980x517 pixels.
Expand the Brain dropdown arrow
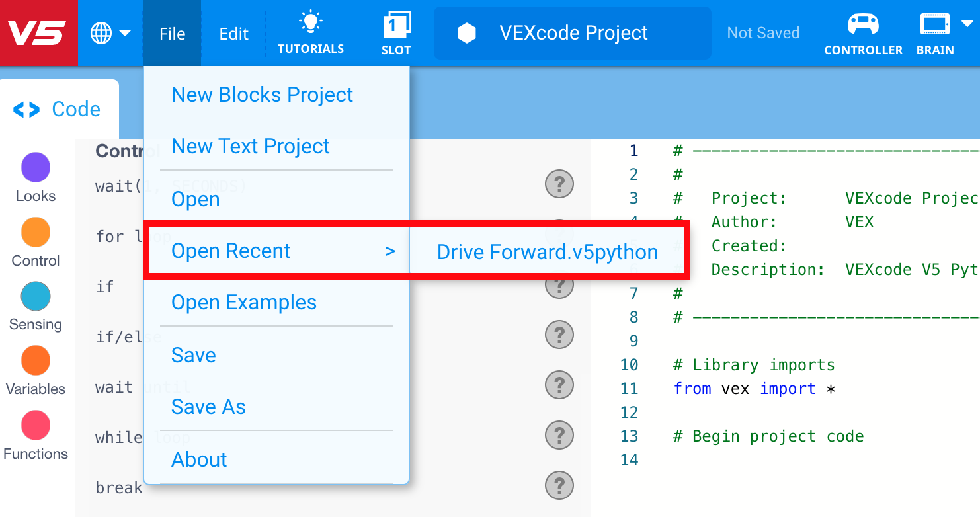pos(967,24)
